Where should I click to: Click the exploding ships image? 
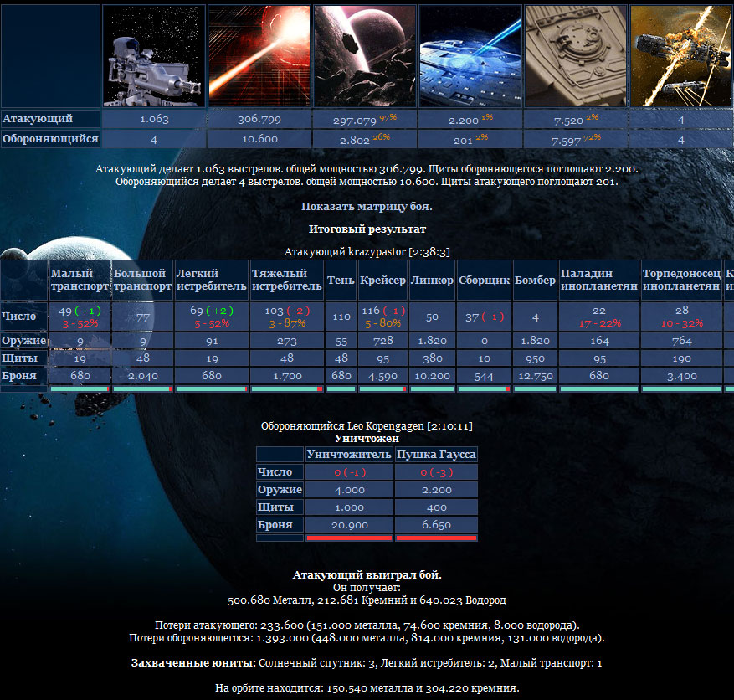(681, 56)
